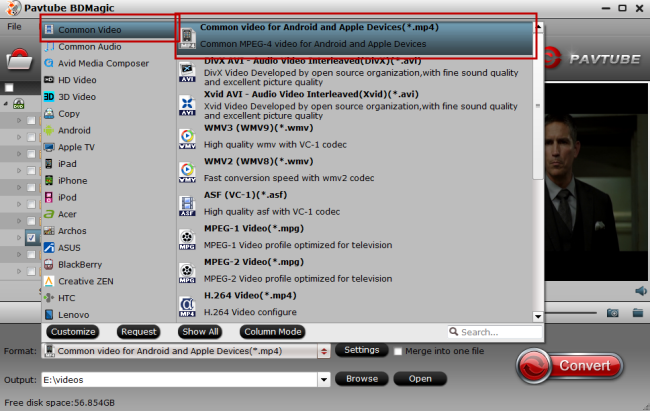The image size is (650, 411).
Task: Expand the checked title tree row
Action: 19,238
